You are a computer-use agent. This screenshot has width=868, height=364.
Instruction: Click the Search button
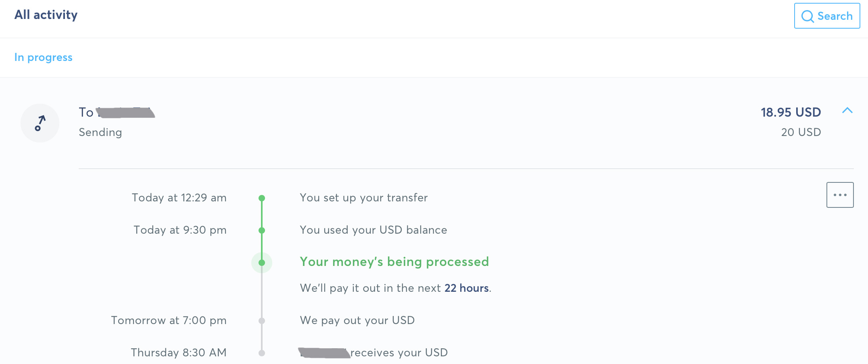(x=827, y=16)
